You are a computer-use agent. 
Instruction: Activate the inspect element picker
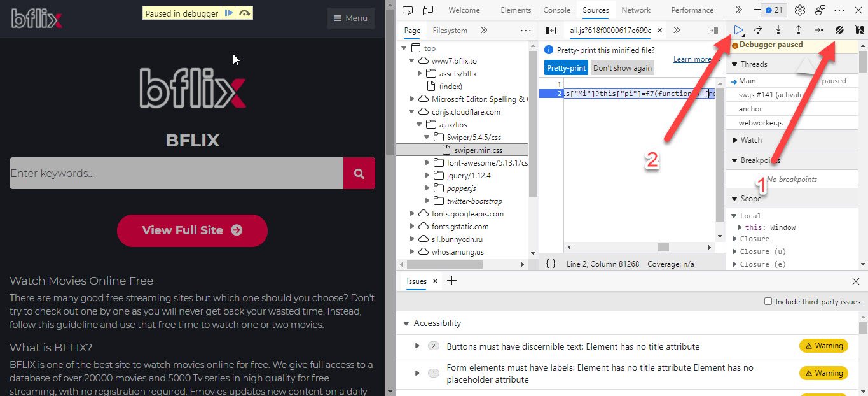click(x=408, y=10)
